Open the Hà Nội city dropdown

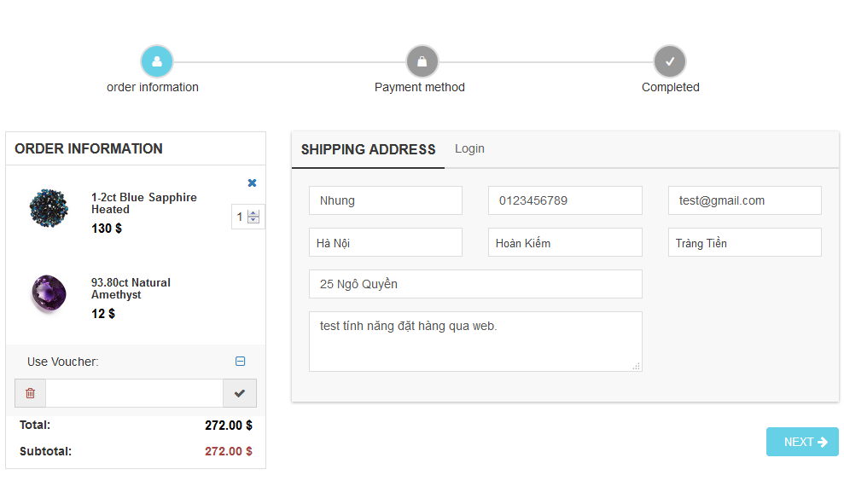pos(386,242)
